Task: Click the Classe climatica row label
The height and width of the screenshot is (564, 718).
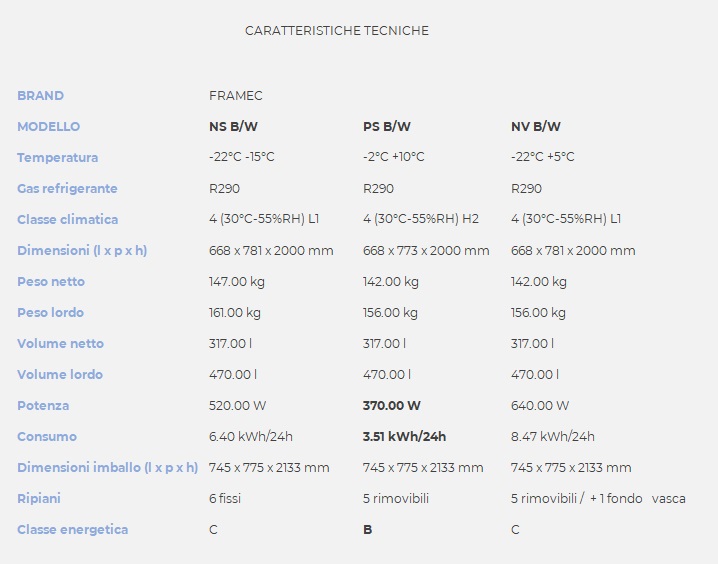Action: click(67, 220)
